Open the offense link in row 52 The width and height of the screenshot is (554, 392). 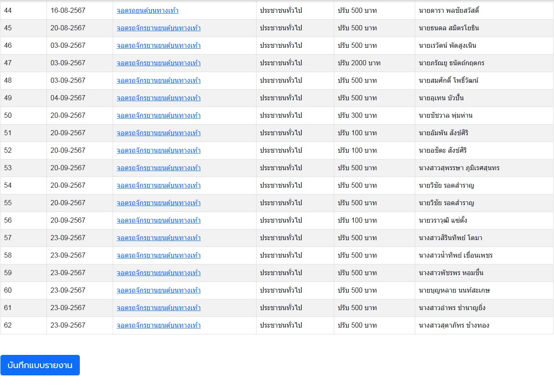[158, 150]
